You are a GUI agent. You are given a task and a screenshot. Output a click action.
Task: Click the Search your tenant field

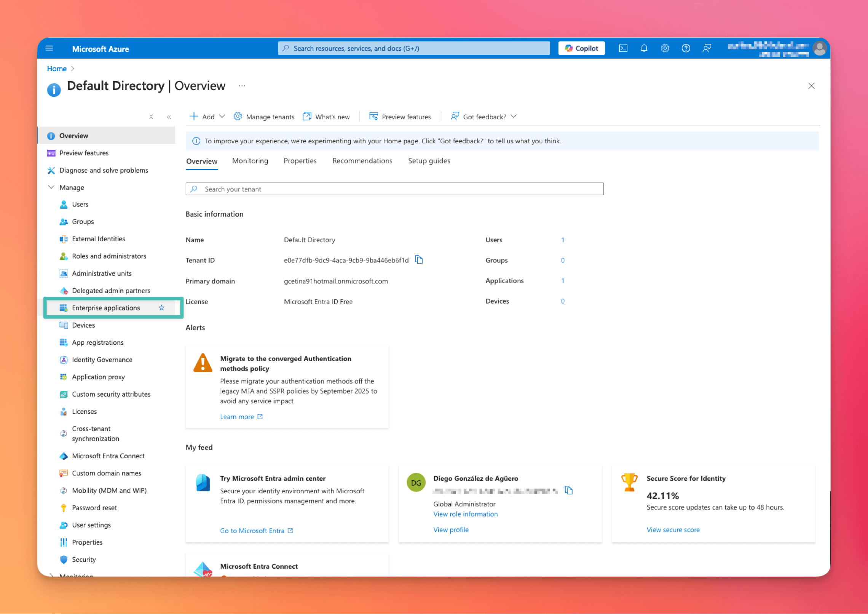[394, 189]
